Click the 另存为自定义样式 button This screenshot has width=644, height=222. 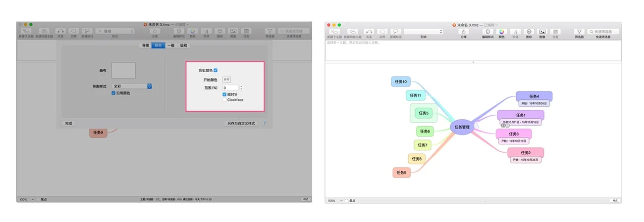pos(241,123)
